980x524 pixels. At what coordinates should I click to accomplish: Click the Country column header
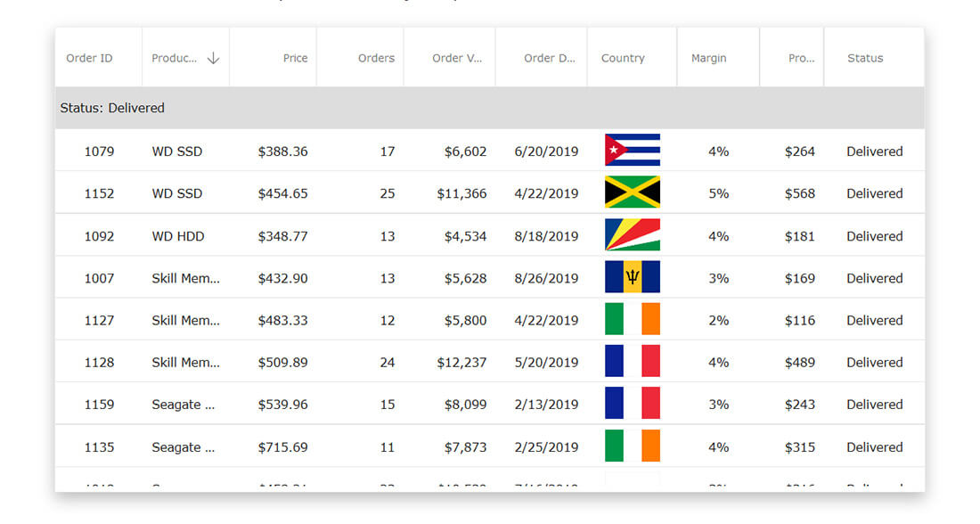(x=623, y=59)
